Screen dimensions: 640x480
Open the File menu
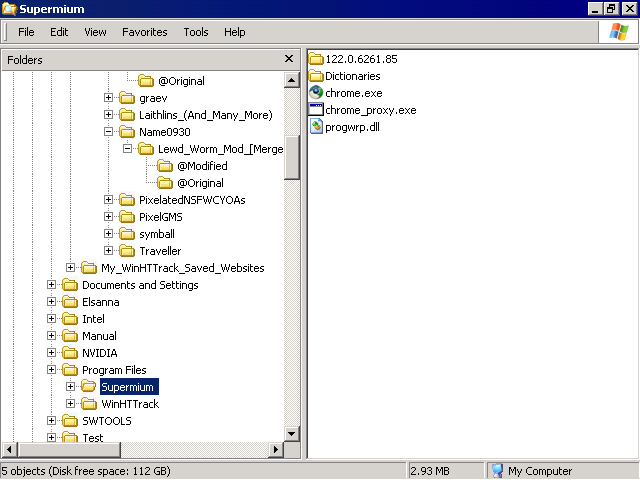coord(26,32)
